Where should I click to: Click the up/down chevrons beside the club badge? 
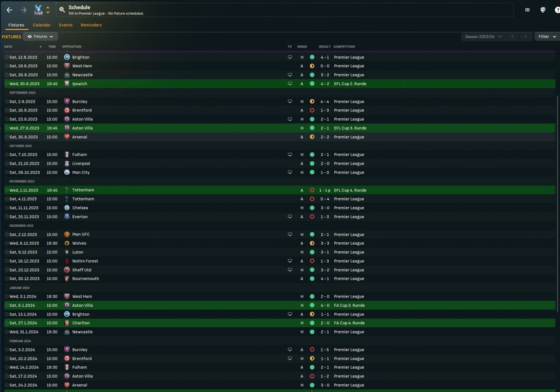pos(48,10)
